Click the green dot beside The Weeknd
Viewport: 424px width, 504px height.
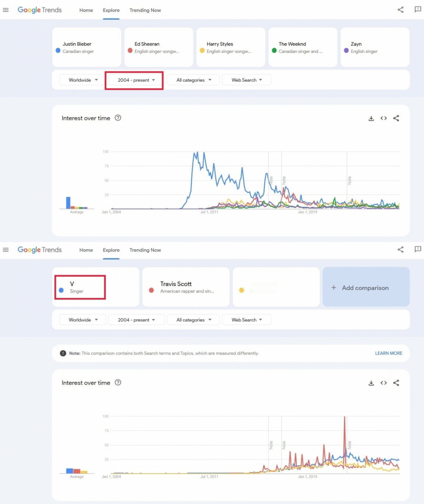tap(274, 50)
